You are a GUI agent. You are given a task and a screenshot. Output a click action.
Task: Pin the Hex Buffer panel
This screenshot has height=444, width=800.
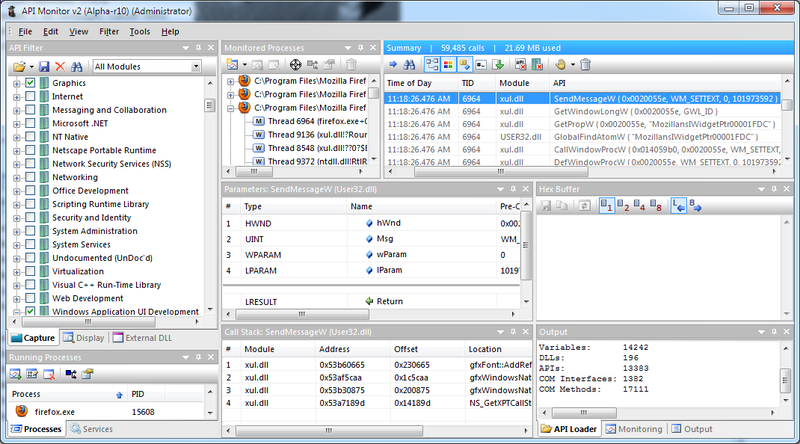click(x=774, y=189)
